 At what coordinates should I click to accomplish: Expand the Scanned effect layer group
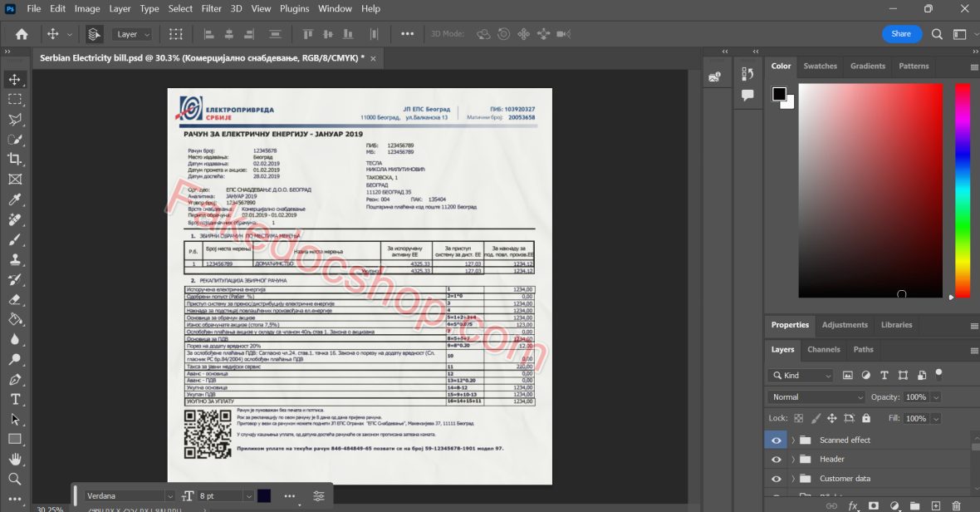[x=793, y=441]
